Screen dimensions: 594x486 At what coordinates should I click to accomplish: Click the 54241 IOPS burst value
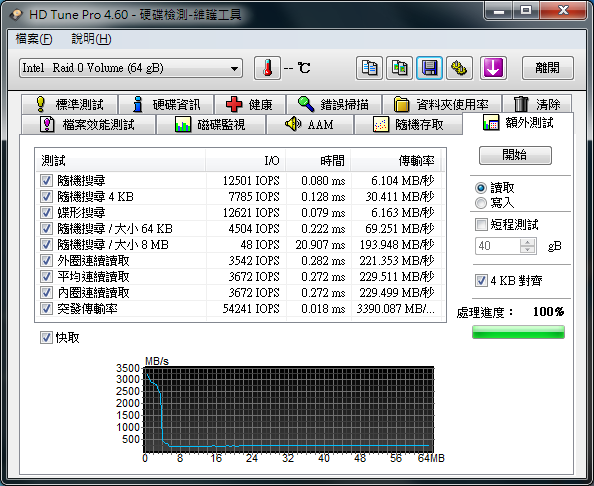(251, 309)
